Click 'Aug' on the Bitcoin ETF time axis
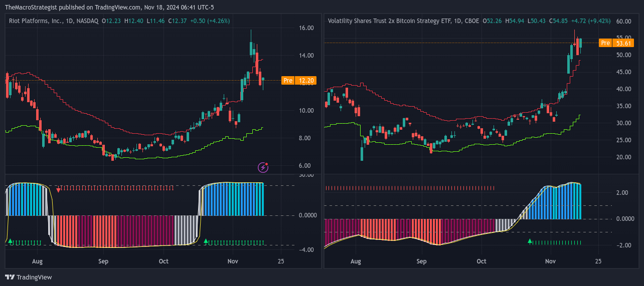Image resolution: width=644 pixels, height=286 pixels. [x=356, y=261]
